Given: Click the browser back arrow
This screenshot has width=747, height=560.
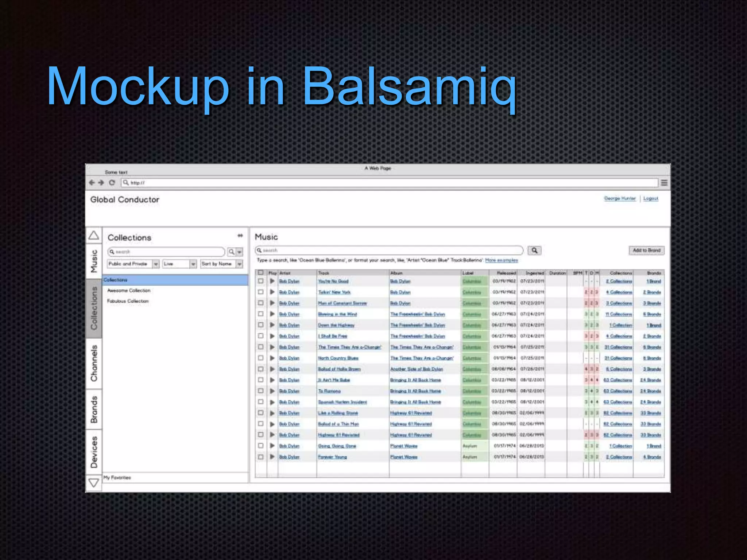Looking at the screenshot, I should (92, 183).
